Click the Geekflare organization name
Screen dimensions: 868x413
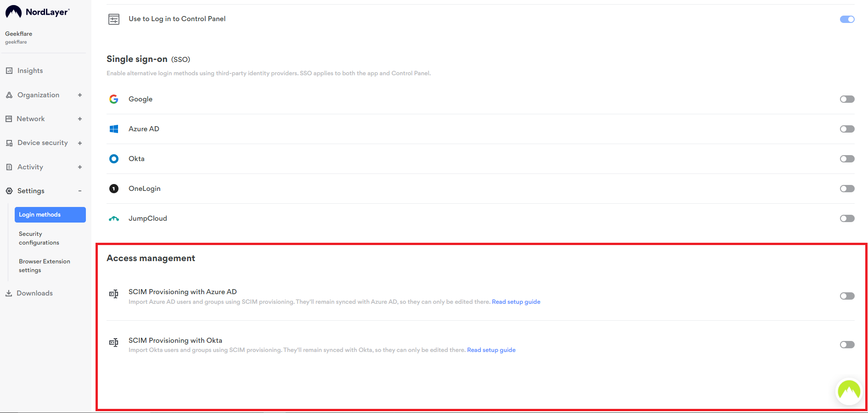(x=19, y=34)
